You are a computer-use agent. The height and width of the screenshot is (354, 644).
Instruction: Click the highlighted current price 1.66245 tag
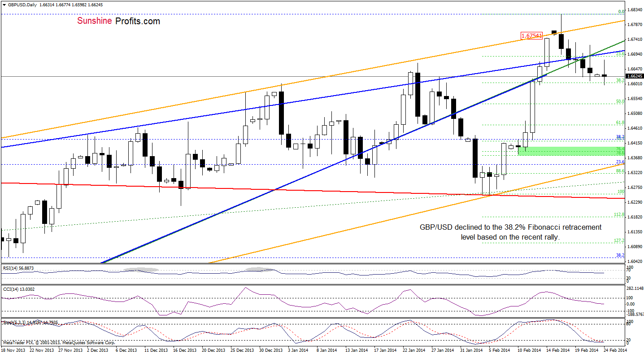pyautogui.click(x=635, y=76)
